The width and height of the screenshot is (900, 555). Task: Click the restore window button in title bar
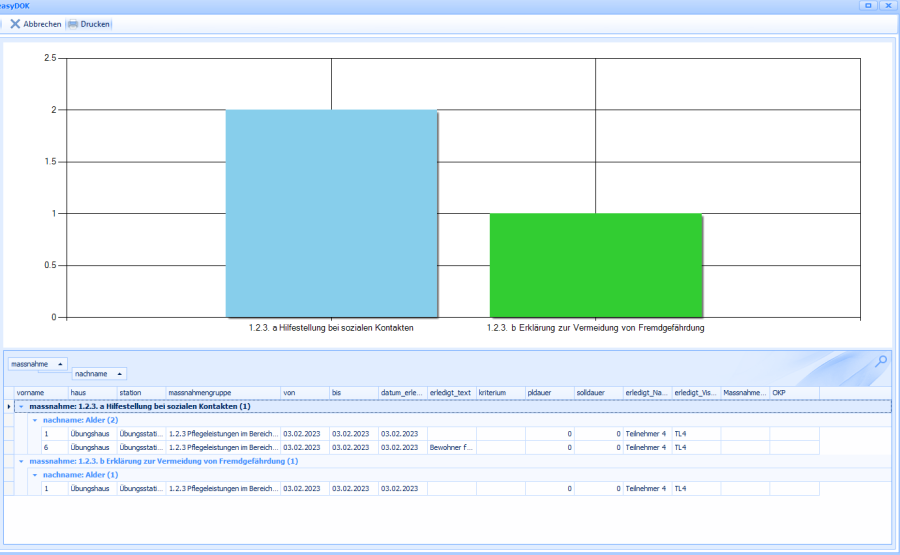click(867, 6)
